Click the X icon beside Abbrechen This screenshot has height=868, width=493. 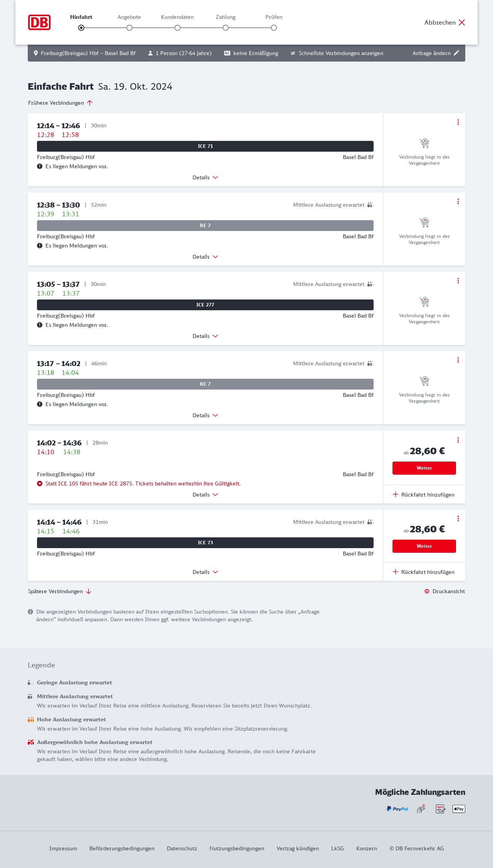click(x=462, y=22)
